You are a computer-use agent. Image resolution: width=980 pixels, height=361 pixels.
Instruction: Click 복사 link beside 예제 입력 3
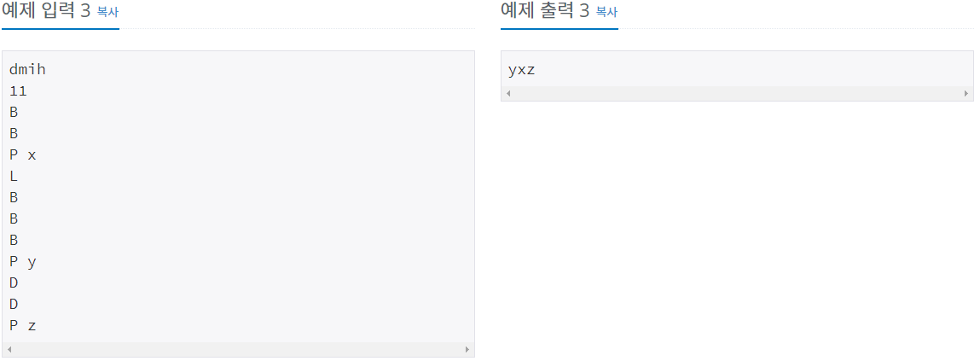click(107, 12)
